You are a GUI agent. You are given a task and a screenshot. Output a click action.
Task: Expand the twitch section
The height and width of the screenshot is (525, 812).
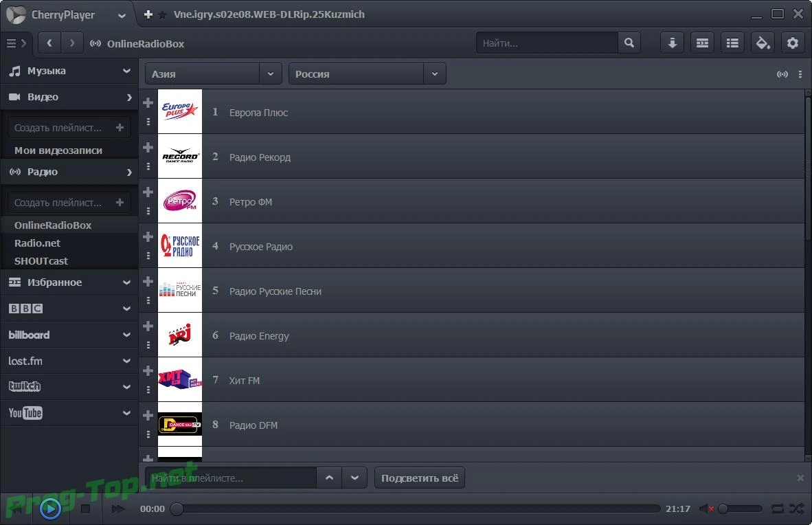coord(69,387)
